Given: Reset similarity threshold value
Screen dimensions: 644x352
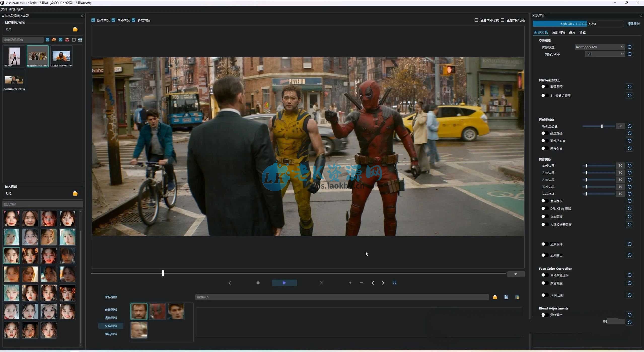Looking at the screenshot, I should pos(629,126).
